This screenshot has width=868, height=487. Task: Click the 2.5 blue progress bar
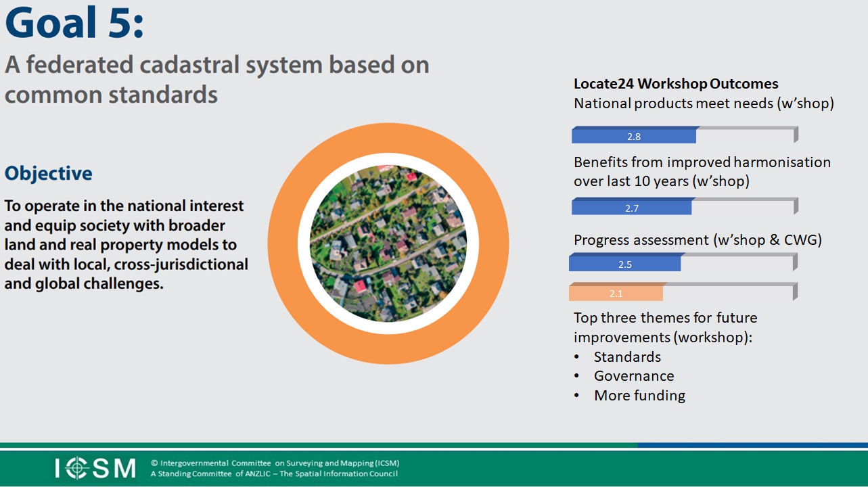[625, 263]
